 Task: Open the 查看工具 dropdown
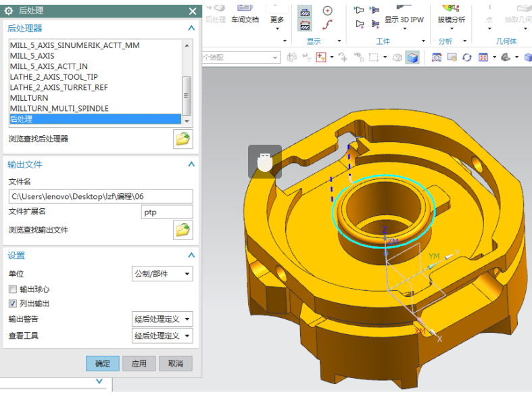162,335
